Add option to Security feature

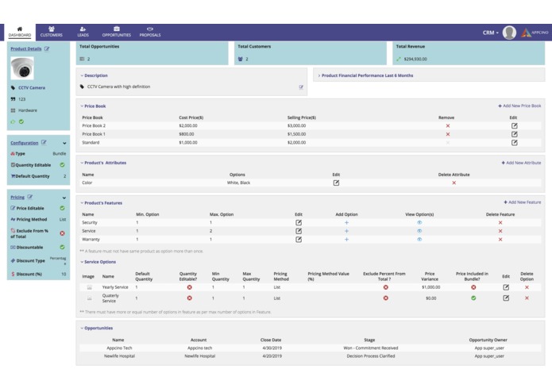point(346,222)
